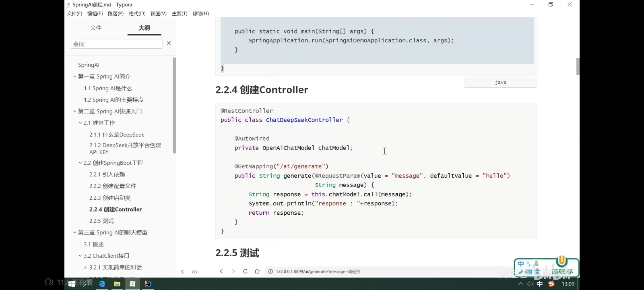Jump to SpringAI root outline heading
Image resolution: width=644 pixels, height=290 pixels.
(89, 65)
